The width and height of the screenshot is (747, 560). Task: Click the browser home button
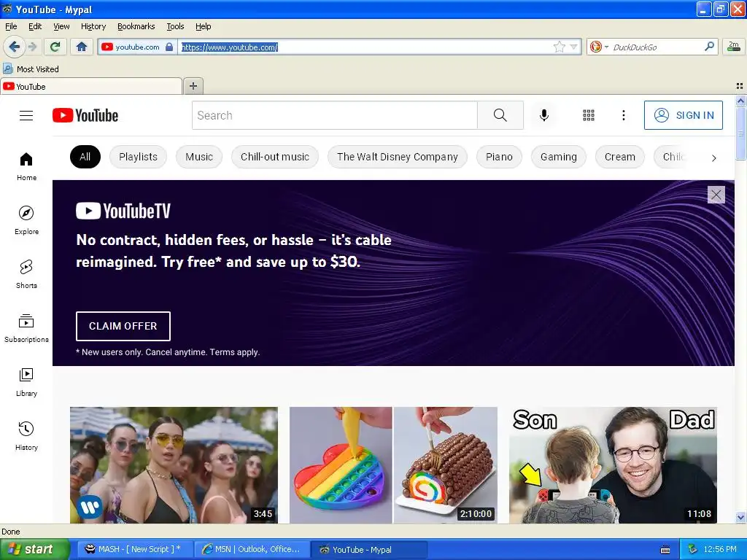point(82,47)
